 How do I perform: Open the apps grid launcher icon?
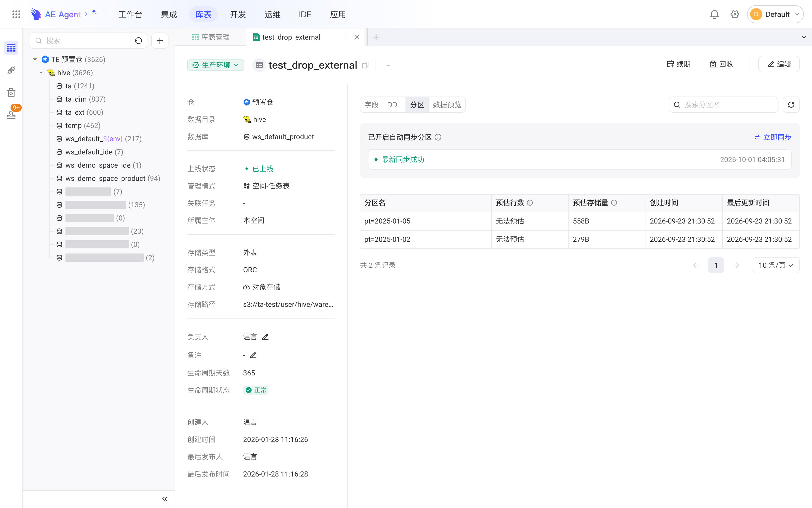pos(16,14)
